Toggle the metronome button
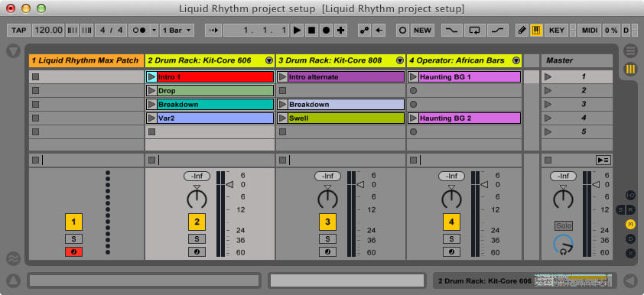Screen dimensions: 644x295 (139, 31)
